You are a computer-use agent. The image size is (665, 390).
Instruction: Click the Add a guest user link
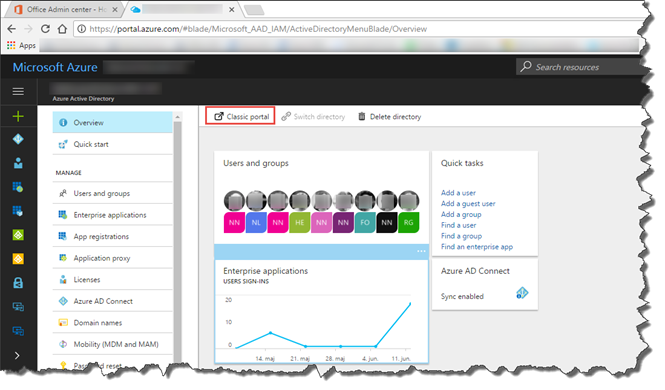coord(468,203)
